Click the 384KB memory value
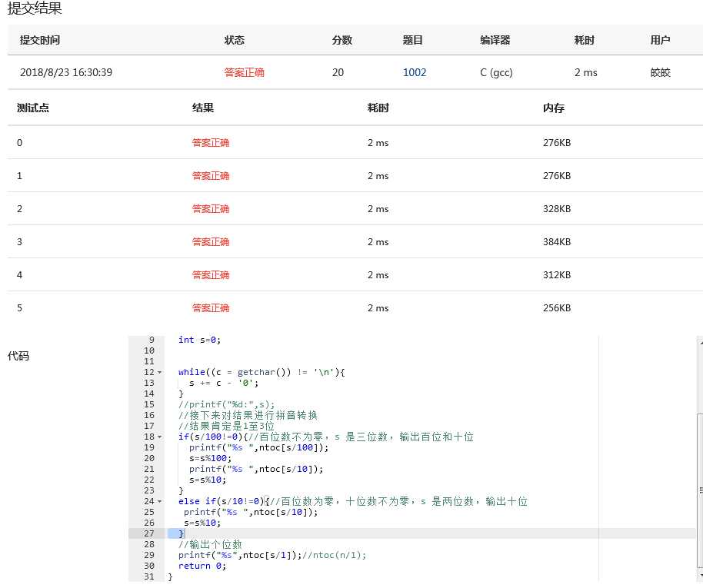The height and width of the screenshot is (588, 703). [557, 242]
